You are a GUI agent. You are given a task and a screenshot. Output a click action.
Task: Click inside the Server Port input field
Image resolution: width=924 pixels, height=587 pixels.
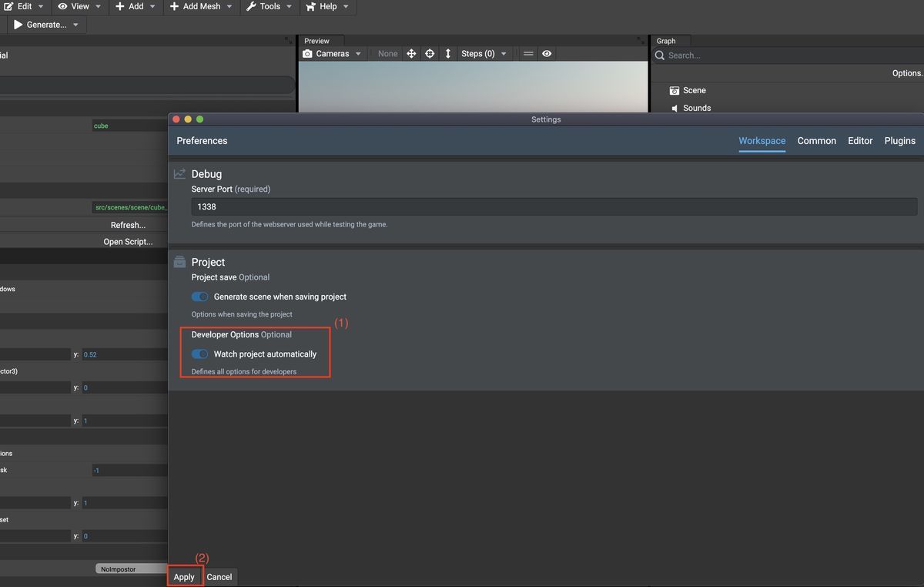(x=539, y=206)
